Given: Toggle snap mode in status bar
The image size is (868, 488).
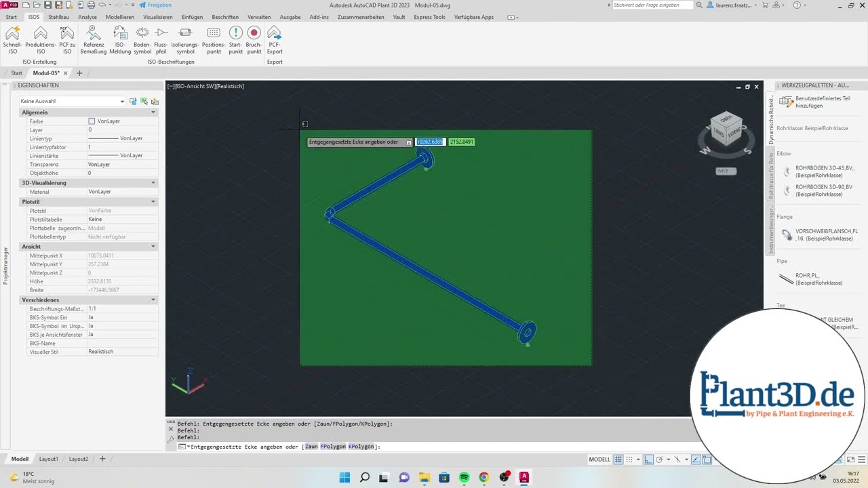Looking at the screenshot, I should pos(630,459).
